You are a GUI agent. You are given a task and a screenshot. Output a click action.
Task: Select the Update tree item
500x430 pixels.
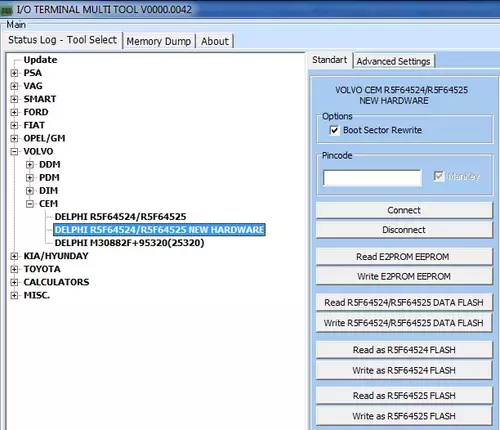(40, 60)
